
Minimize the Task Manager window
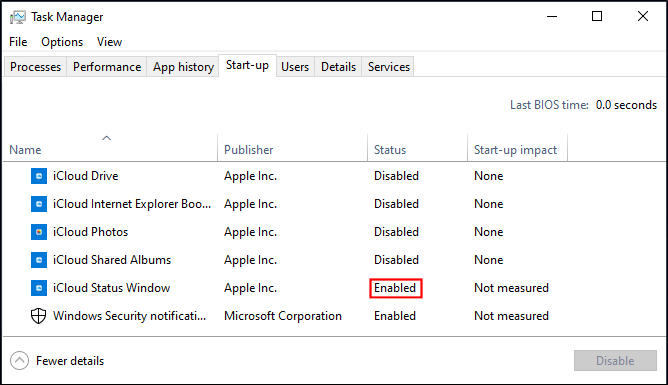click(x=552, y=17)
